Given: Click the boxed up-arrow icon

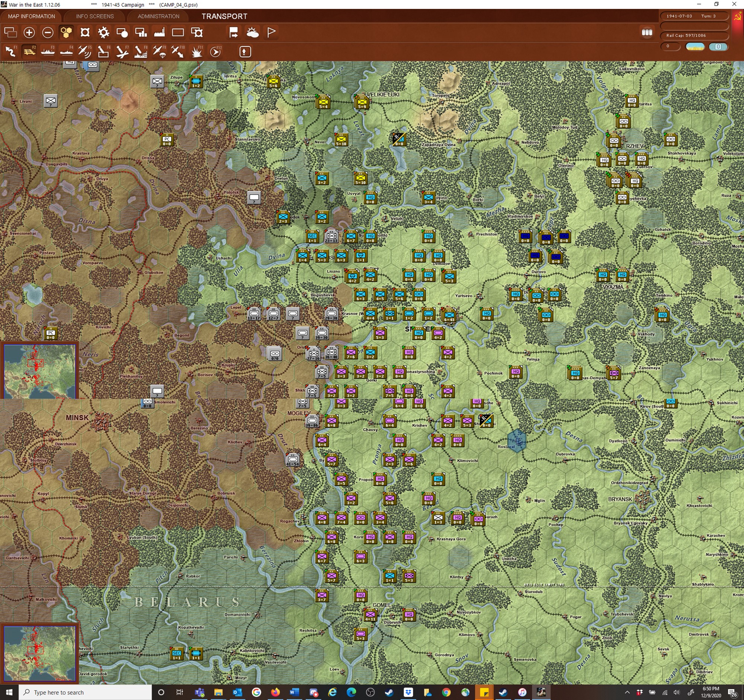Looking at the screenshot, I should (245, 51).
